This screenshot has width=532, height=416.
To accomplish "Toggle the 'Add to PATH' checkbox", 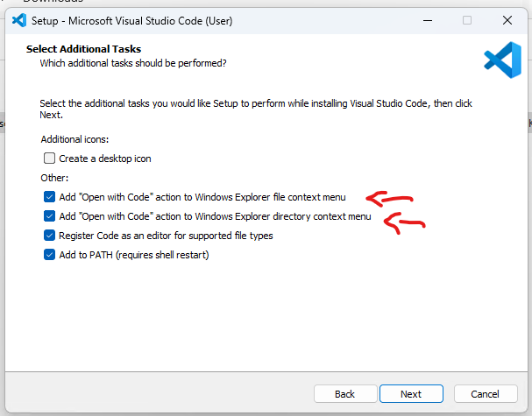I will (x=49, y=255).
